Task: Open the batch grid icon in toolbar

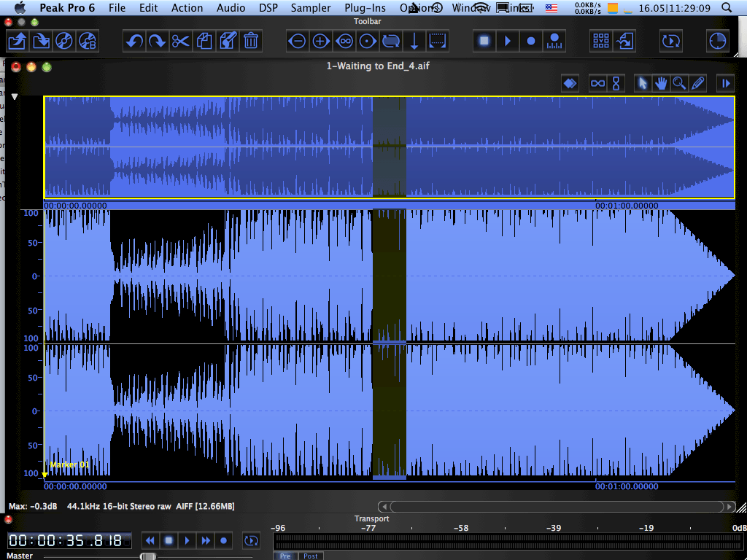Action: pos(601,42)
